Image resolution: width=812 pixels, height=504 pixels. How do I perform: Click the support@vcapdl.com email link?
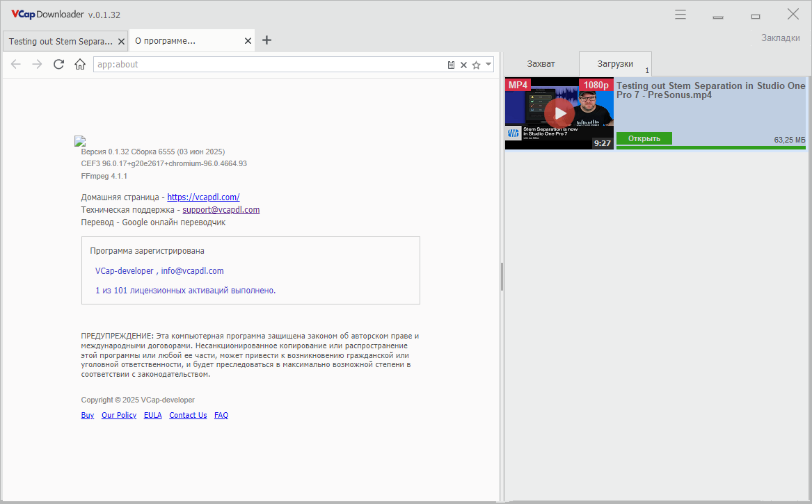[x=221, y=209]
